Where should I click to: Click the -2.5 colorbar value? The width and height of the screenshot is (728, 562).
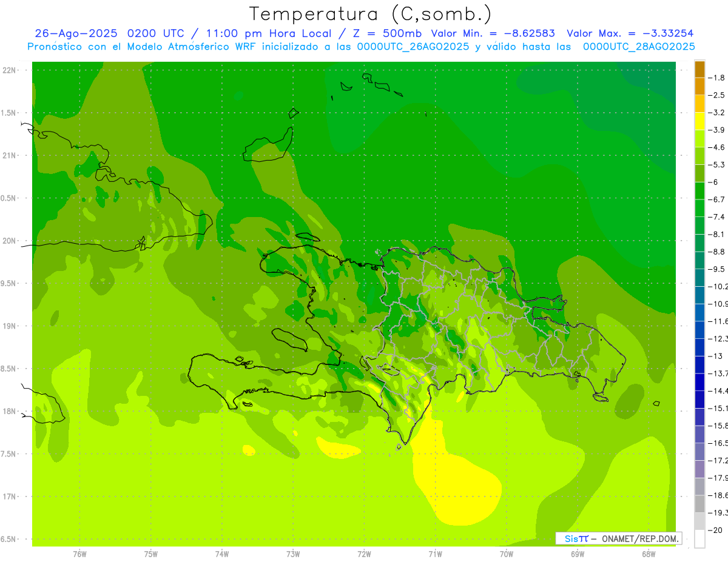717,95
